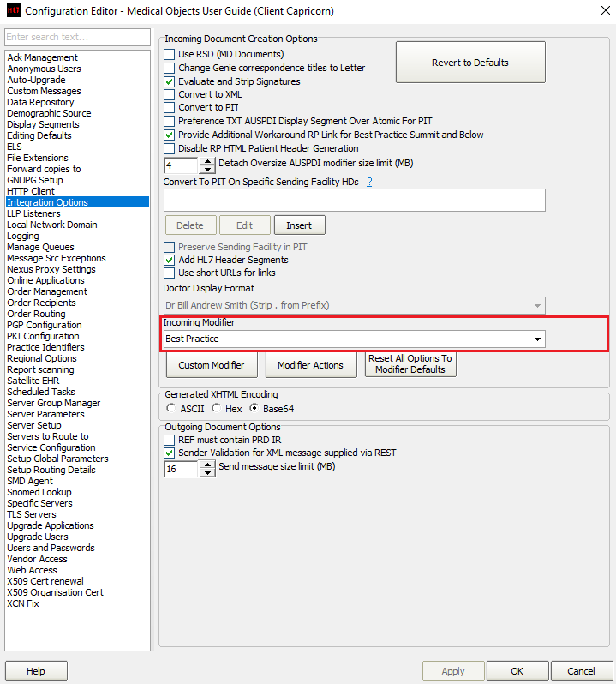This screenshot has height=684, width=616.
Task: Select HTTP Client in the list
Action: (x=31, y=191)
